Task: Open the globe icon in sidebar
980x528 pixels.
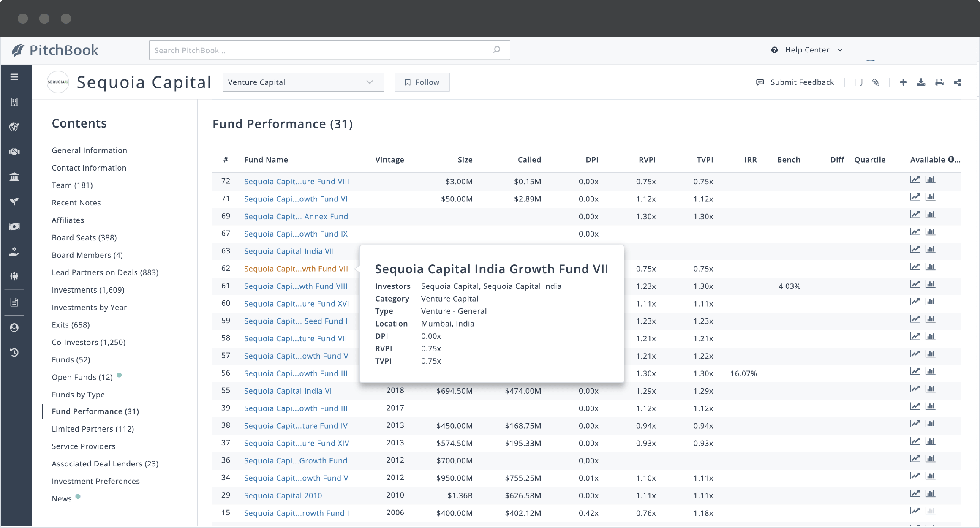Action: coord(14,127)
